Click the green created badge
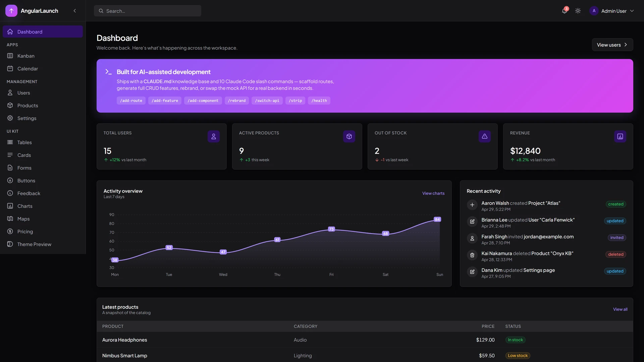The width and height of the screenshot is (644, 362). [x=616, y=204]
